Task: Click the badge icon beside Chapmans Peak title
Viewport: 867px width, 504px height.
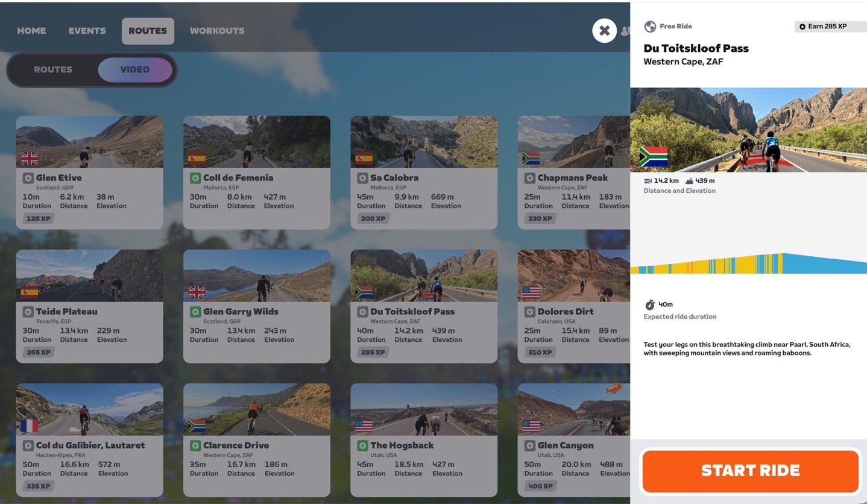Action: pos(529,178)
